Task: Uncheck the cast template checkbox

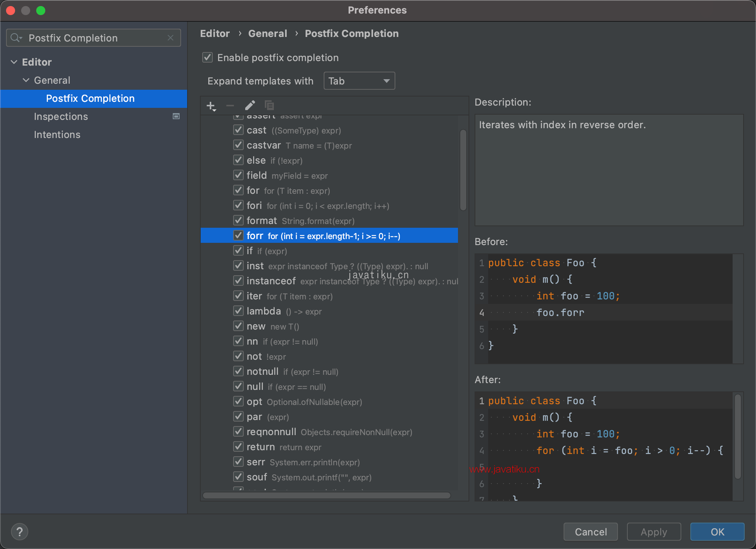Action: point(238,130)
